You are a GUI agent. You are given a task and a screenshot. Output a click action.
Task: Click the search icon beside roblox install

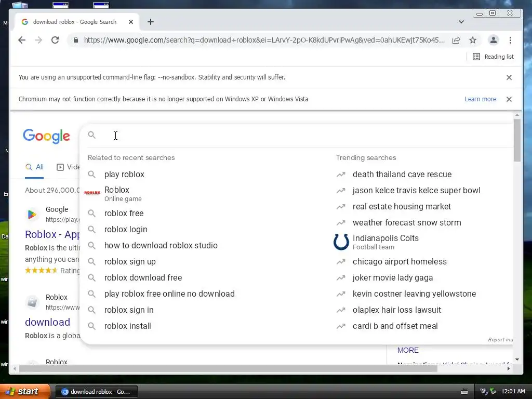tap(91, 326)
